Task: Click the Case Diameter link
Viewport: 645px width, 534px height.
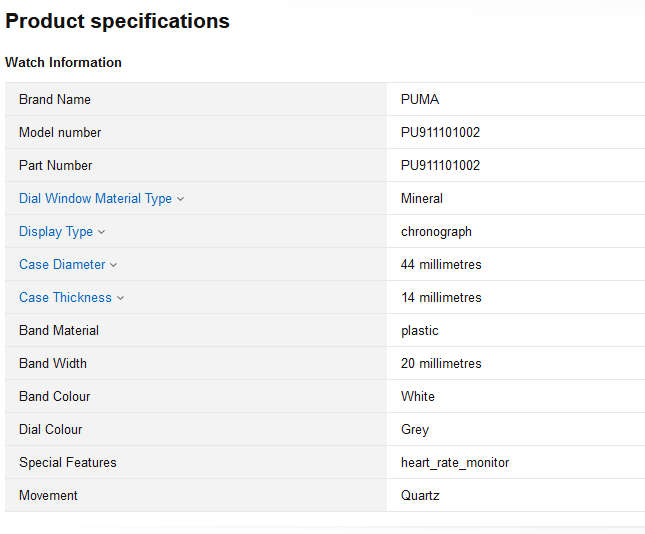Action: click(62, 264)
